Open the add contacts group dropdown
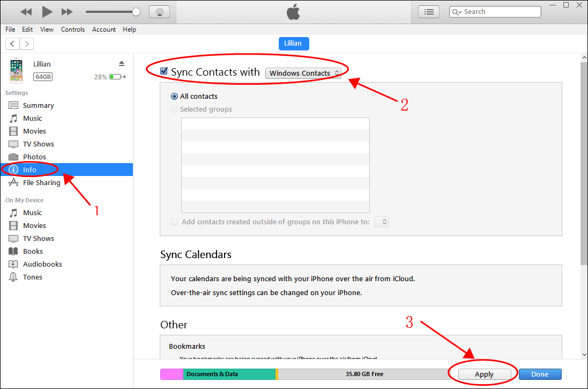588x389 pixels. [382, 222]
